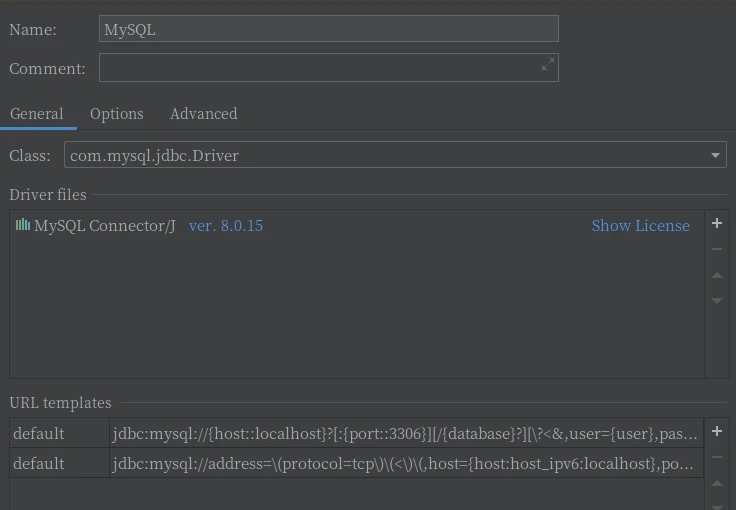
Task: Switch to the Options tab
Action: click(116, 114)
